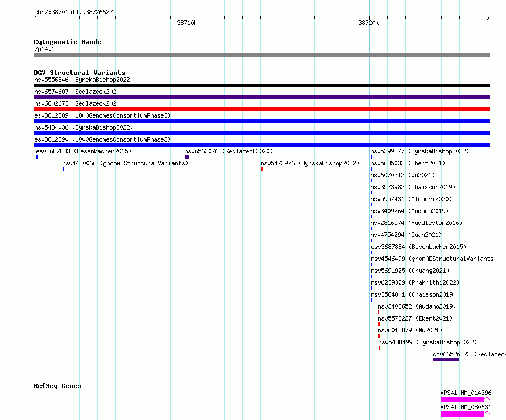This screenshot has height=420, width=506.
Task: Click the nsv4480066 (gnomADStructuralVariants) label
Action: pos(125,163)
